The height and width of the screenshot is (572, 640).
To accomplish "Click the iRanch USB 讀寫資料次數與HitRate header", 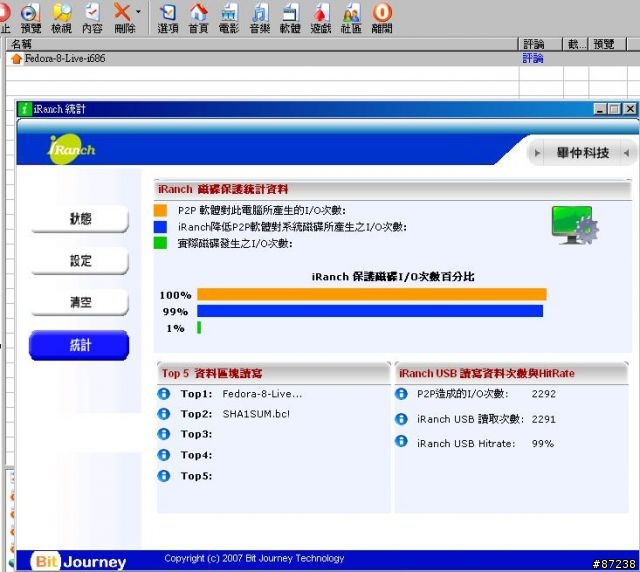I will (511, 373).
